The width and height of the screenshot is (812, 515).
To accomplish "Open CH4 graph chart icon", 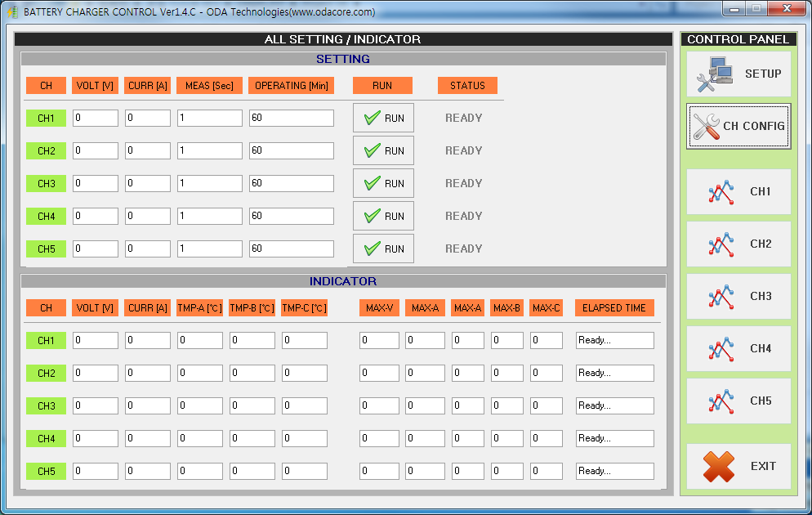I will pos(721,349).
